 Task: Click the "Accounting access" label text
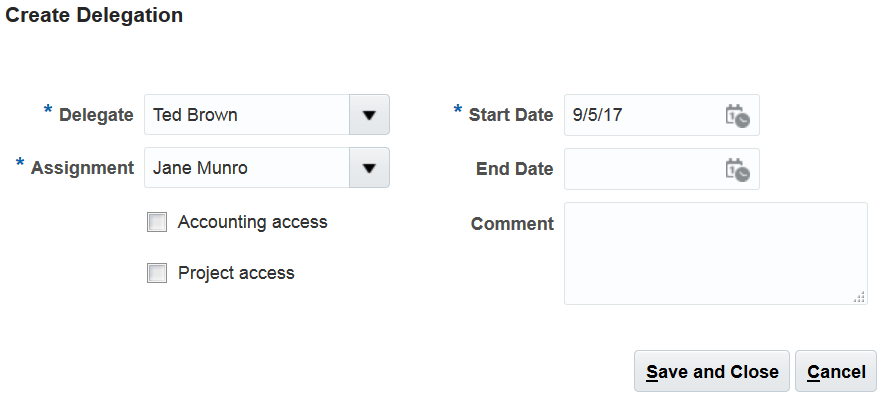tap(253, 222)
